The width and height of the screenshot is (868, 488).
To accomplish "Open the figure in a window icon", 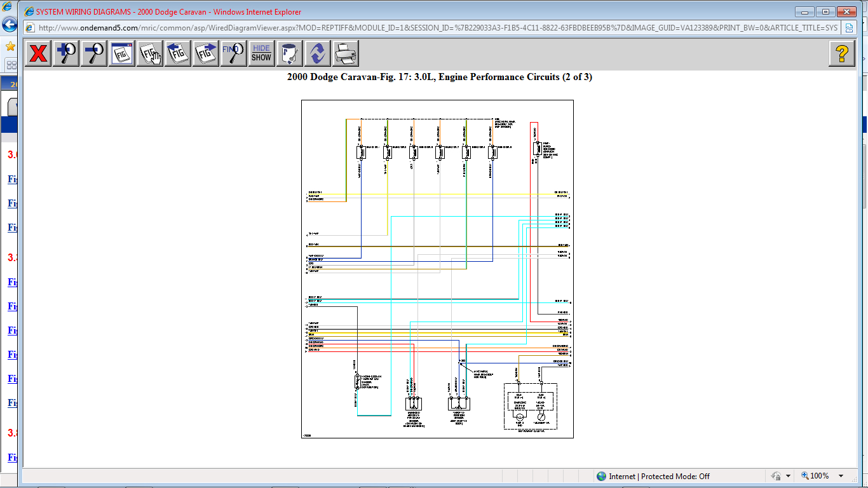I will [122, 53].
